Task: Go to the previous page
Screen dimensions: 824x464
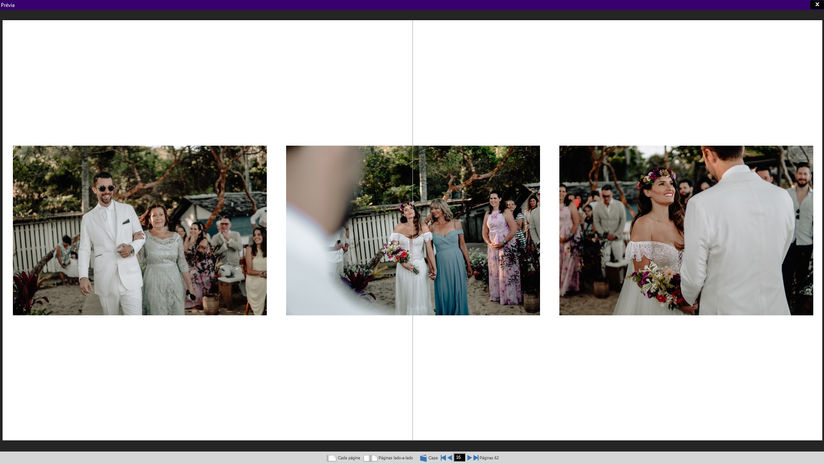Action: click(x=450, y=458)
